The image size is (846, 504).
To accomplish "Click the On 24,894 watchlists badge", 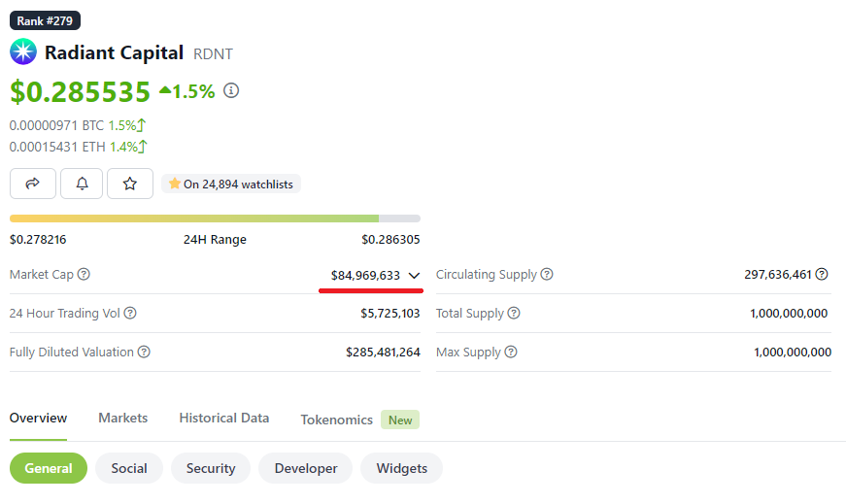I will click(231, 184).
